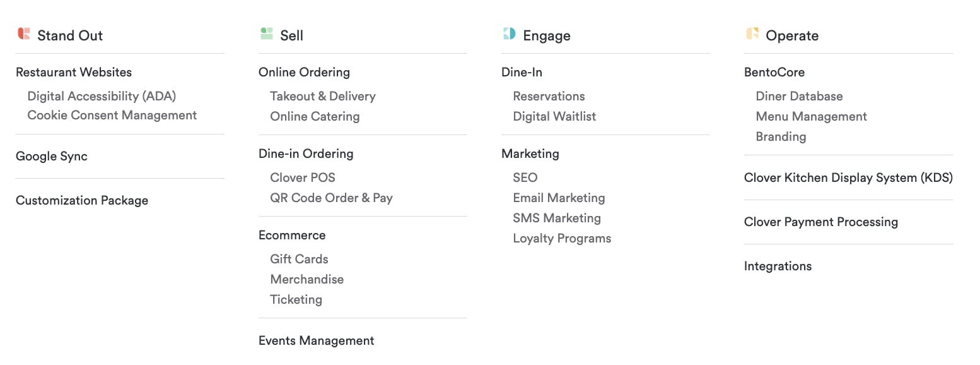Select Loyalty Programs

[562, 238]
